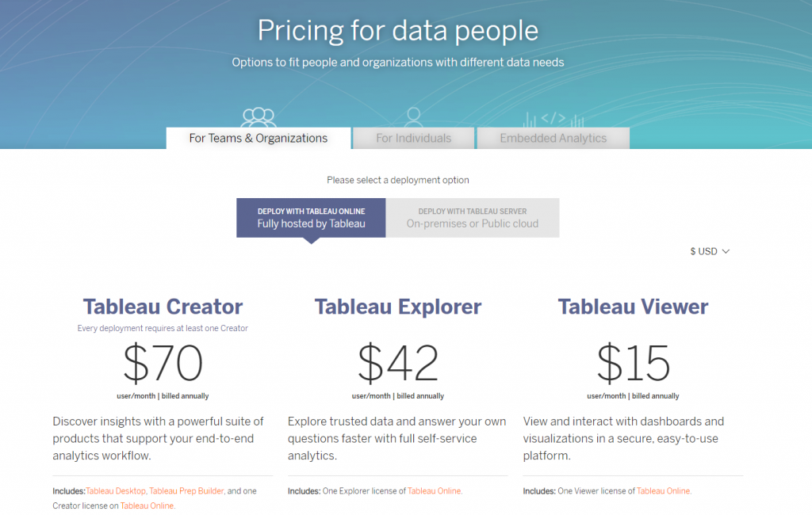Select Deploy with Tableau Online option
Viewport: 812px width, 515px height.
(x=310, y=217)
